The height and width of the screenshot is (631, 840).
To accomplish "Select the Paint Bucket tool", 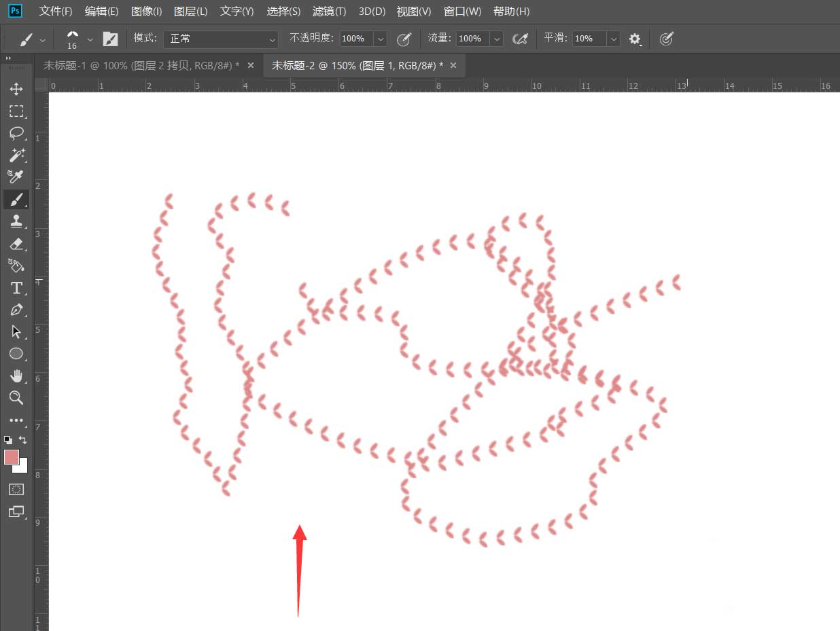I will 16,266.
